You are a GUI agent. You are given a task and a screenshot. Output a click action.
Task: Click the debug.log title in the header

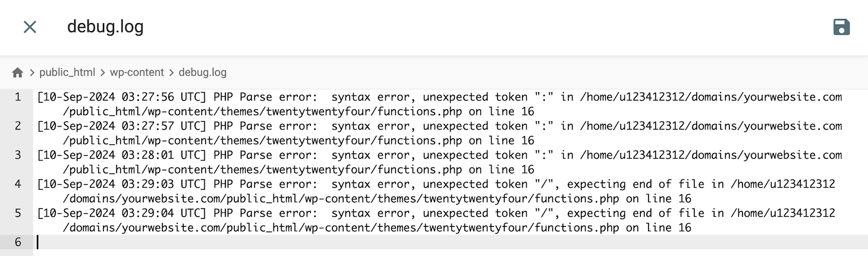pos(105,27)
